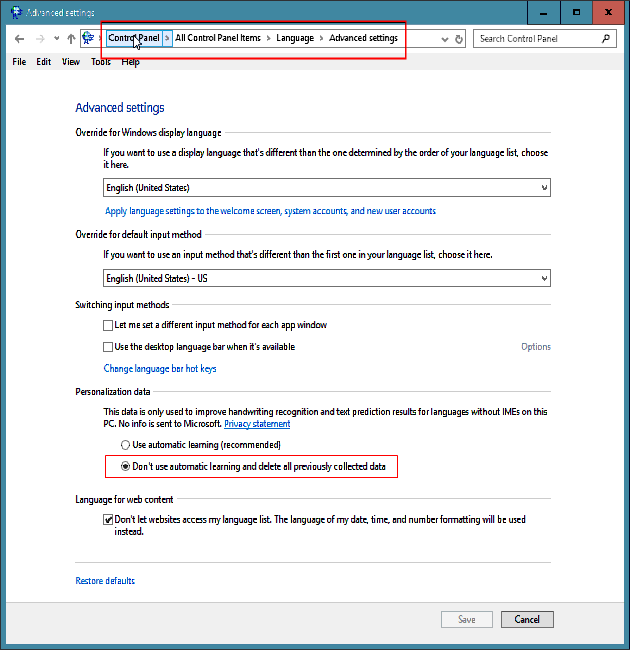Uncheck Don't let websites access language list
Viewport: 630px width, 650px height.
pyautogui.click(x=108, y=520)
